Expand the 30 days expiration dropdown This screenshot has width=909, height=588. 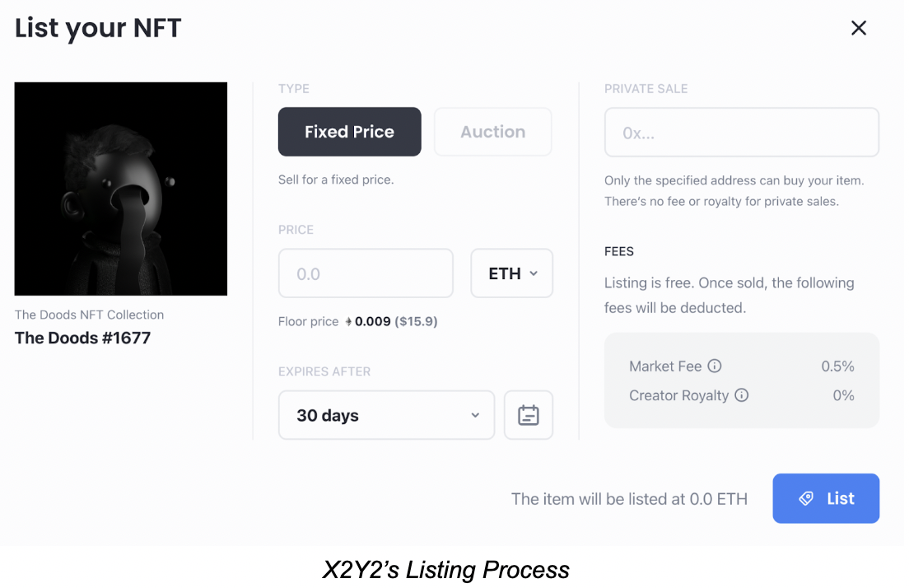pyautogui.click(x=386, y=415)
